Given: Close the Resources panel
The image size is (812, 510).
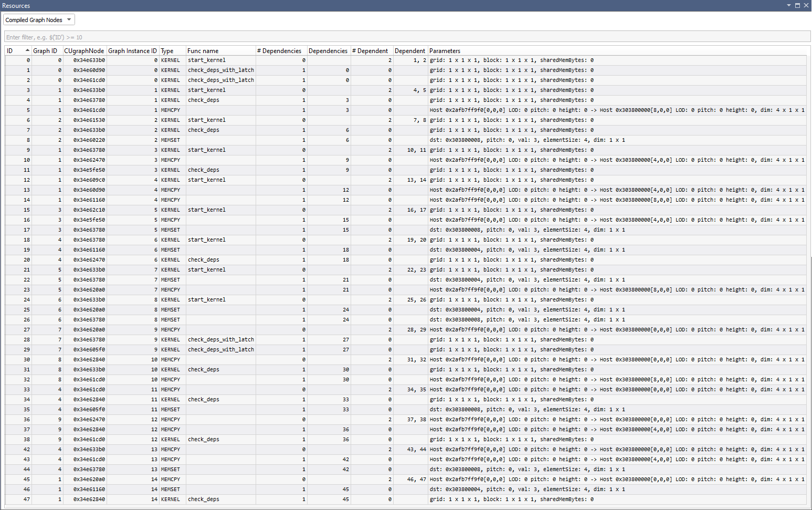Looking at the screenshot, I should [806, 5].
